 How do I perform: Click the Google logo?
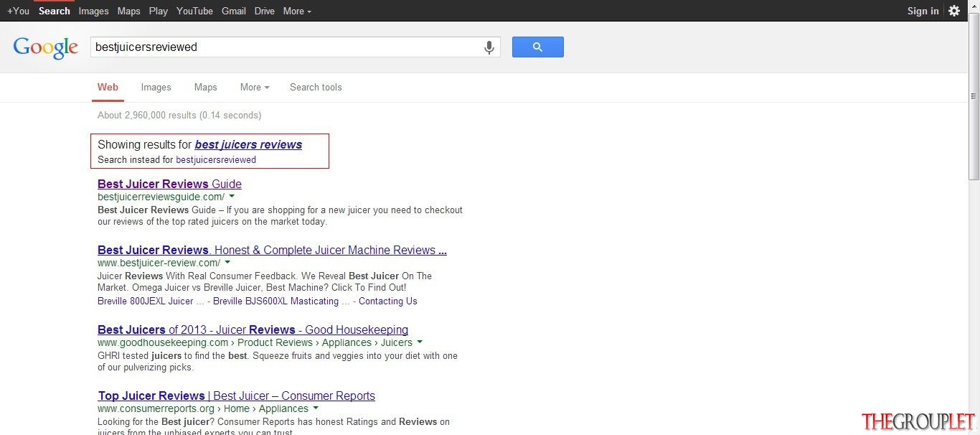(45, 48)
